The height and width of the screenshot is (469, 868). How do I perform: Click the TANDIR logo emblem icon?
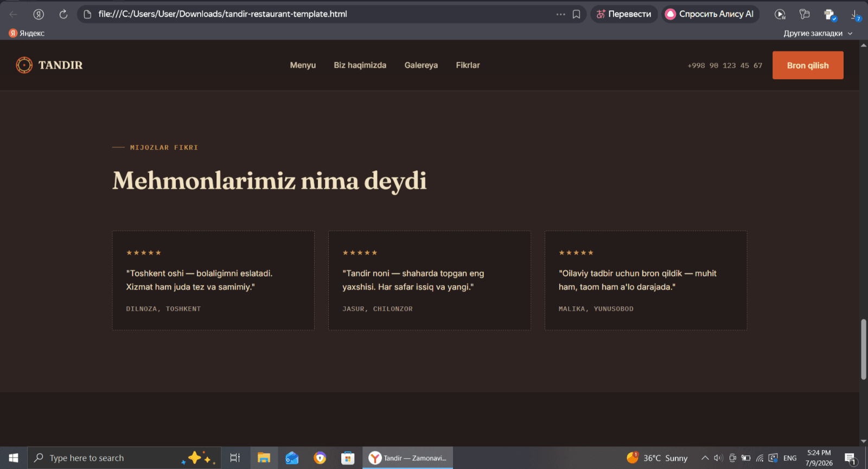tap(24, 65)
